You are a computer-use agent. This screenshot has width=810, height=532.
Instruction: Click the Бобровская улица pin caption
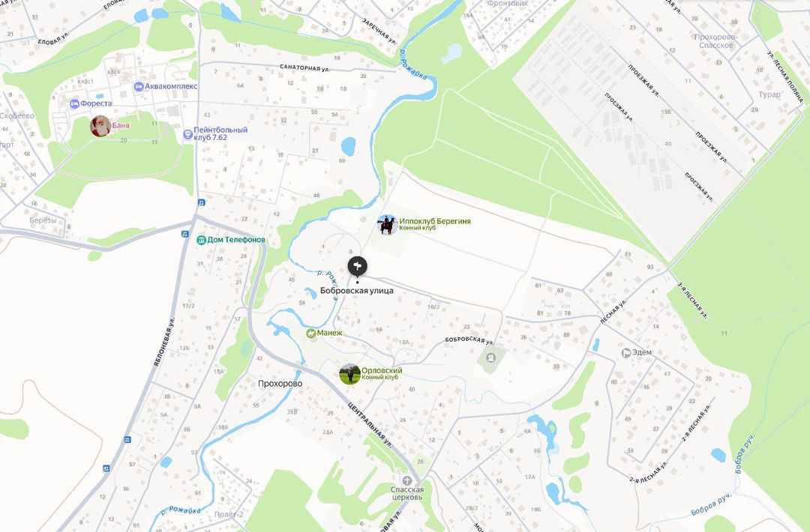tap(357, 291)
